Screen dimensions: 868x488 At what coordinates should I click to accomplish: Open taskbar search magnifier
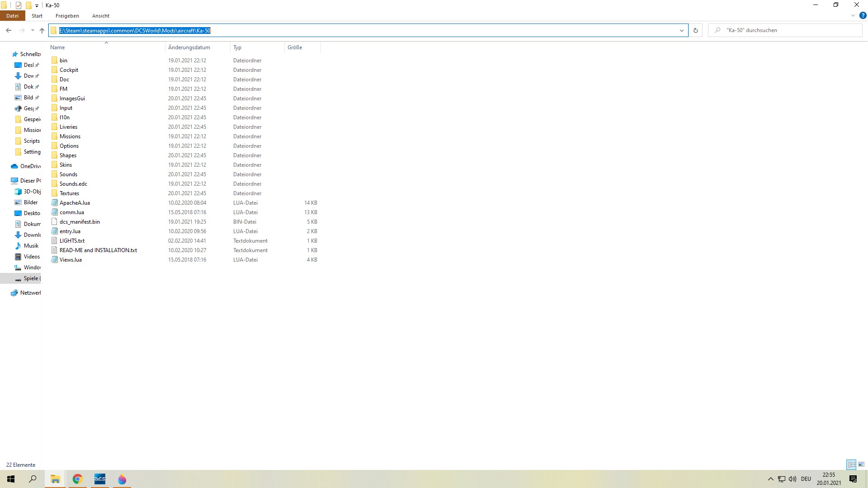[33, 479]
